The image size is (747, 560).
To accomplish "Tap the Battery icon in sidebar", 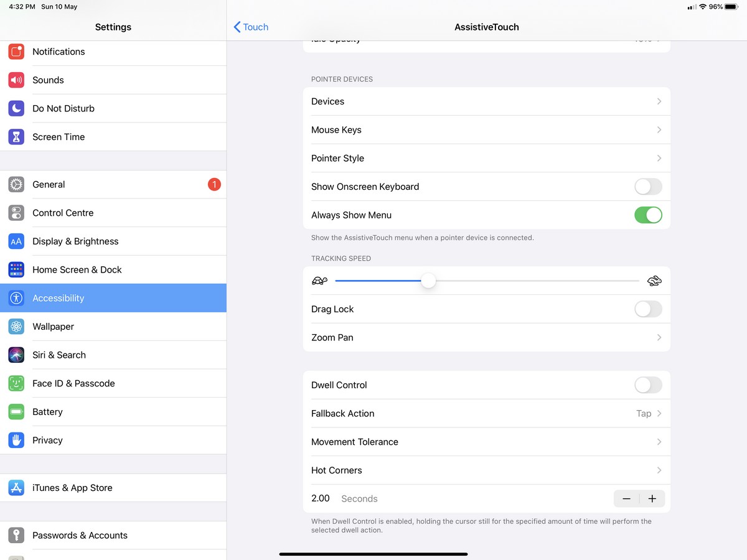I will tap(16, 412).
